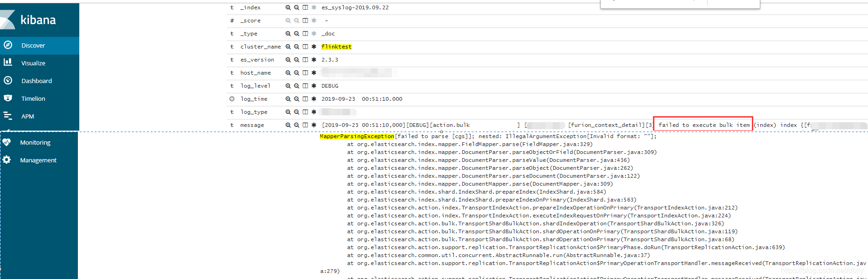Viewport: 868px width, 279px height.
Task: Filter for es_version 2.3.3
Action: [x=288, y=60]
